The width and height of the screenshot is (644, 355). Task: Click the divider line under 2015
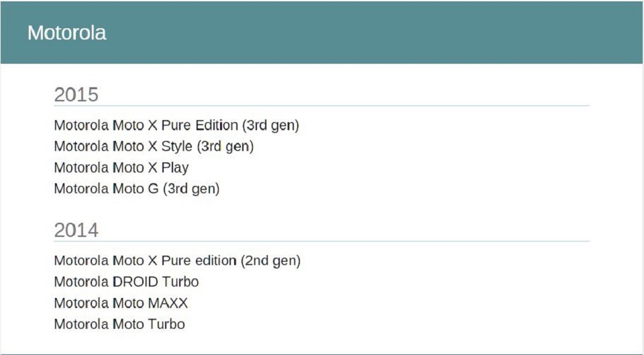321,105
